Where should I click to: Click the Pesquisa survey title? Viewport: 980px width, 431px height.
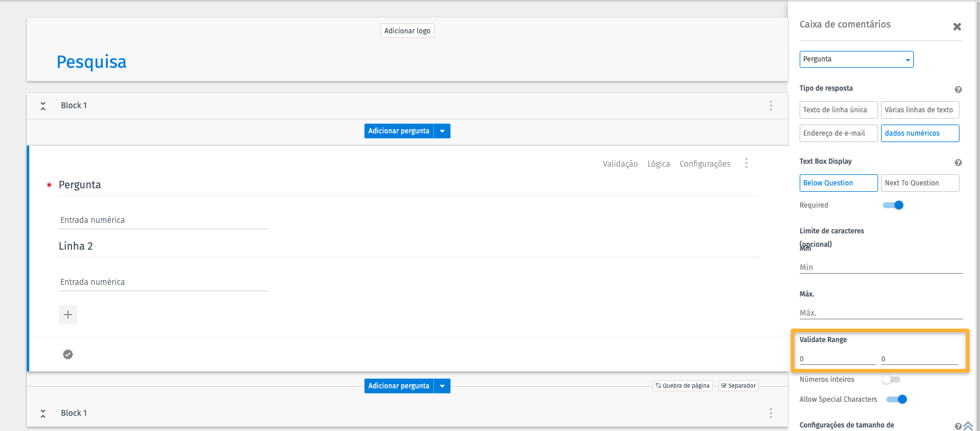[91, 62]
